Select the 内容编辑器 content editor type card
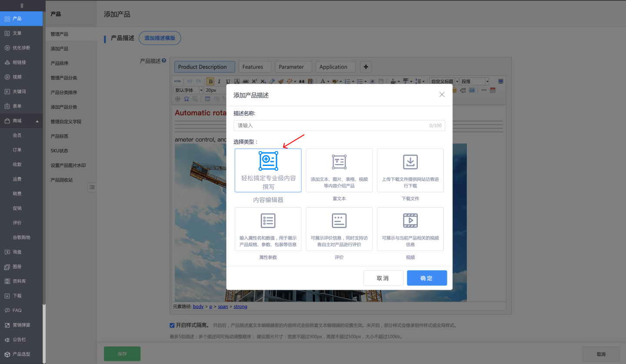Screen dimensions: 626x364 pyautogui.click(x=268, y=170)
